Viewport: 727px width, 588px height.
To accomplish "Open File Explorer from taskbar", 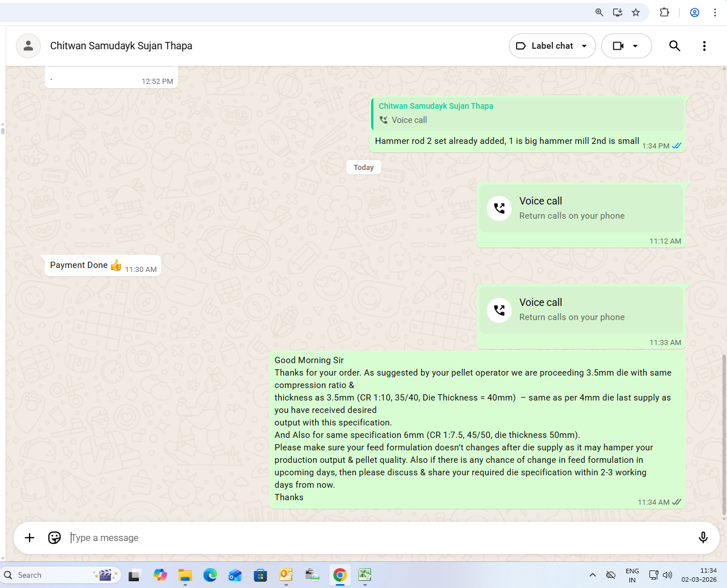I will (185, 575).
